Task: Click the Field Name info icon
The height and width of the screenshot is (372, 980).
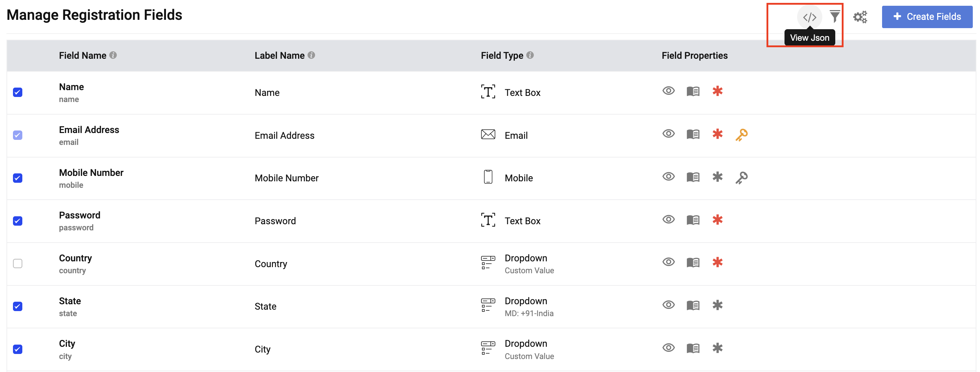Action: click(113, 55)
